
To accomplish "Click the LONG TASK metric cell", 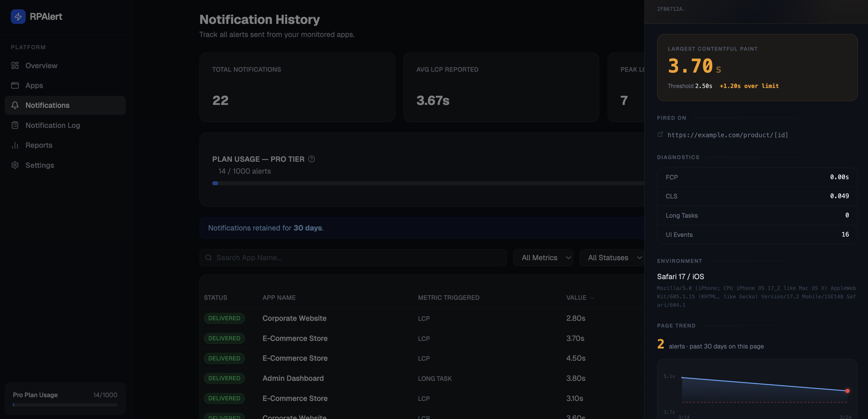I will 435,378.
